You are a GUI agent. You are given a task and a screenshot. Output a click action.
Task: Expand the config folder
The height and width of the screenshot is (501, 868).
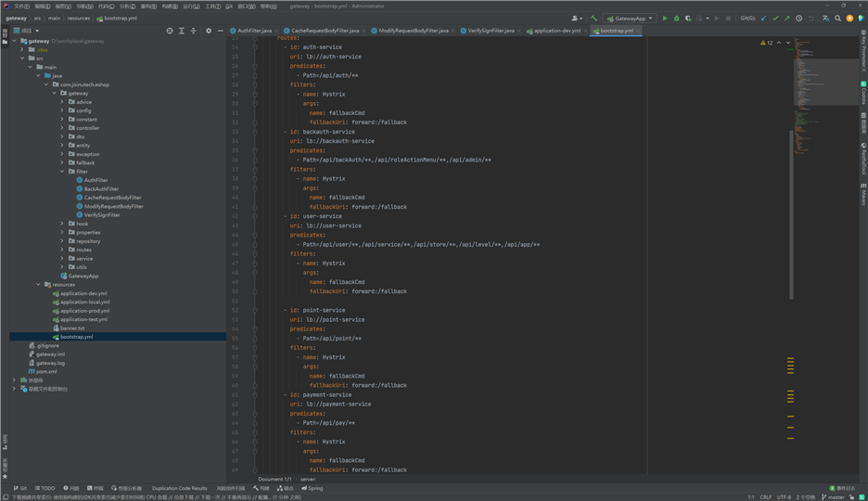tap(62, 110)
